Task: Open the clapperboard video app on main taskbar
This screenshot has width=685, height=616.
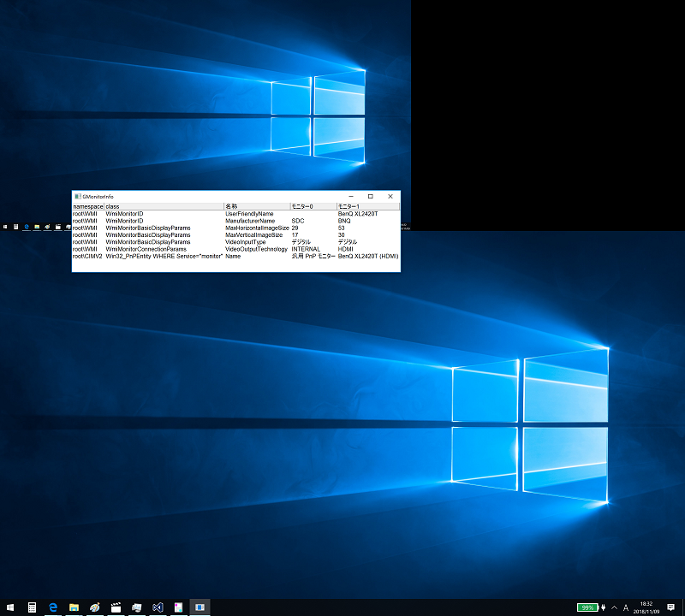Action: [116, 607]
